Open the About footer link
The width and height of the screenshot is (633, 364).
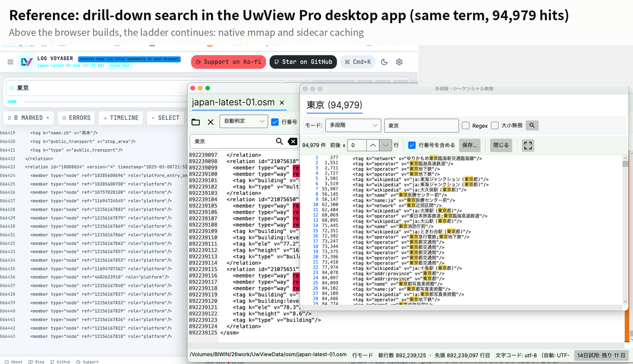(14, 362)
